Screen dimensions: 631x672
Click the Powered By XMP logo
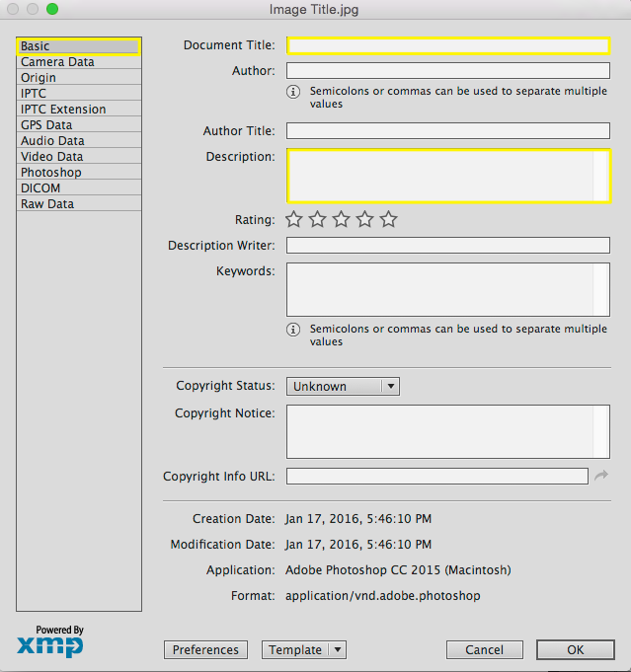tap(50, 642)
